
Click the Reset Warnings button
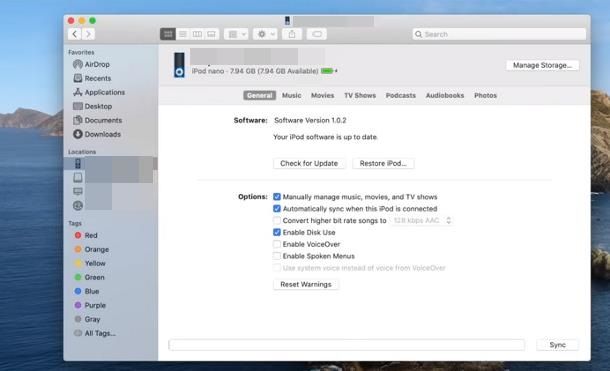tap(306, 284)
